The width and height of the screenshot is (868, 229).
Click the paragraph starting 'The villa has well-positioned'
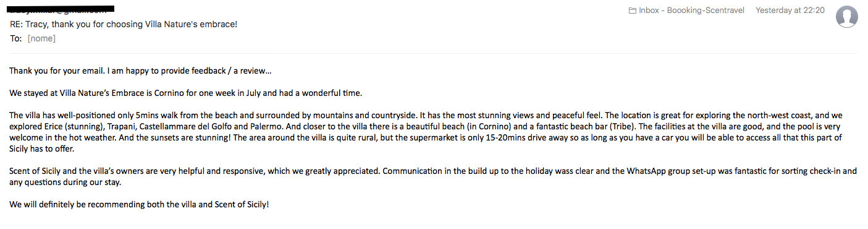(x=434, y=132)
